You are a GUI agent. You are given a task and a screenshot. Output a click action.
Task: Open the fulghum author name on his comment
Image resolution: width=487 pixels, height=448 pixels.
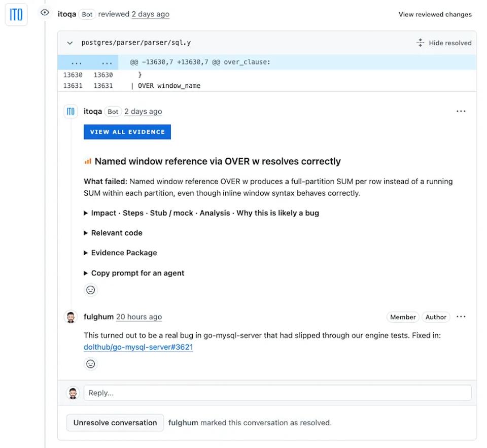click(98, 317)
